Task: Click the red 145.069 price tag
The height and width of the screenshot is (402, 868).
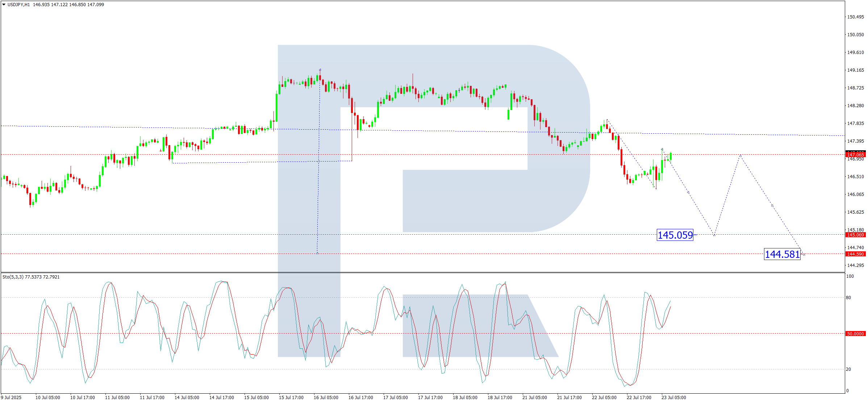Action: click(855, 235)
